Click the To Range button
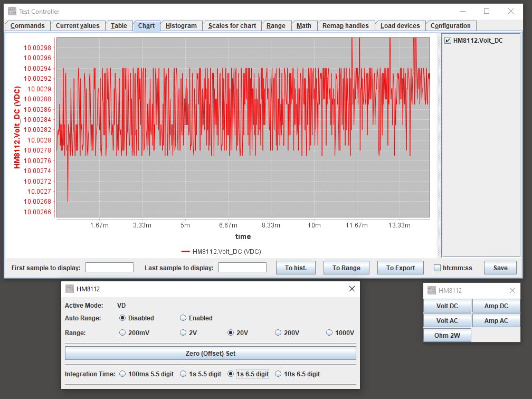 tap(346, 268)
